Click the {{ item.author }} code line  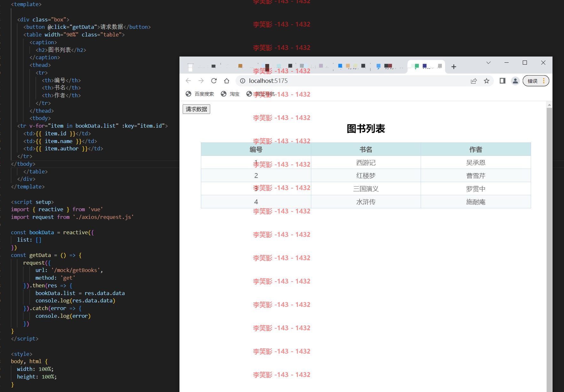click(x=63, y=148)
